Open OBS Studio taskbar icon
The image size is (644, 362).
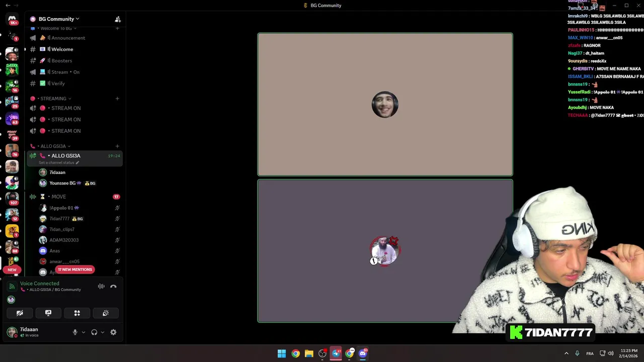(x=323, y=353)
